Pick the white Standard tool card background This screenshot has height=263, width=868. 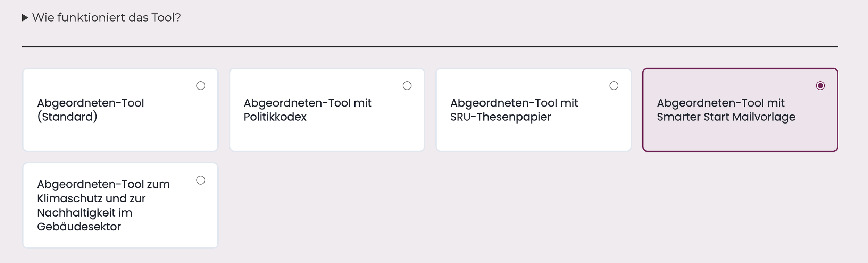(x=120, y=110)
